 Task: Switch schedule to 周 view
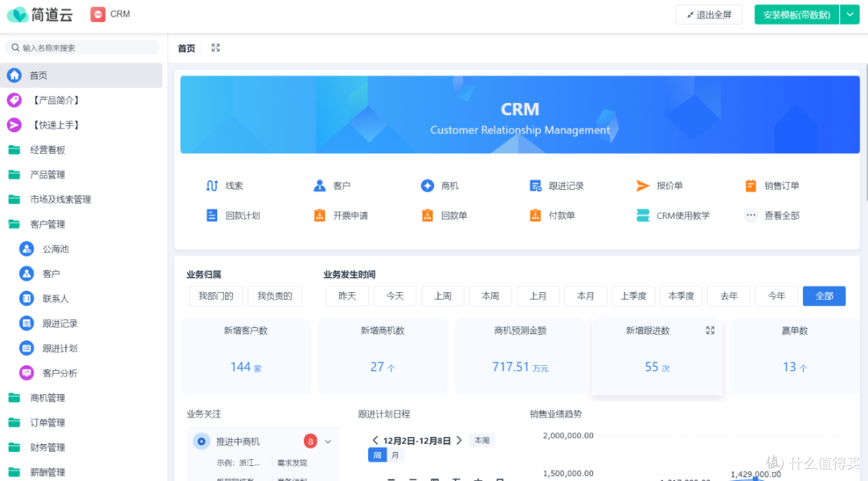click(377, 455)
